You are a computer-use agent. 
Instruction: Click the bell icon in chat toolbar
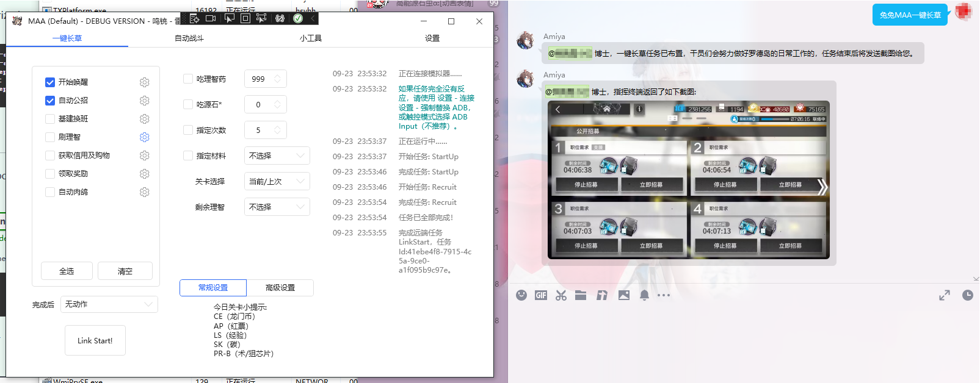pyautogui.click(x=644, y=295)
